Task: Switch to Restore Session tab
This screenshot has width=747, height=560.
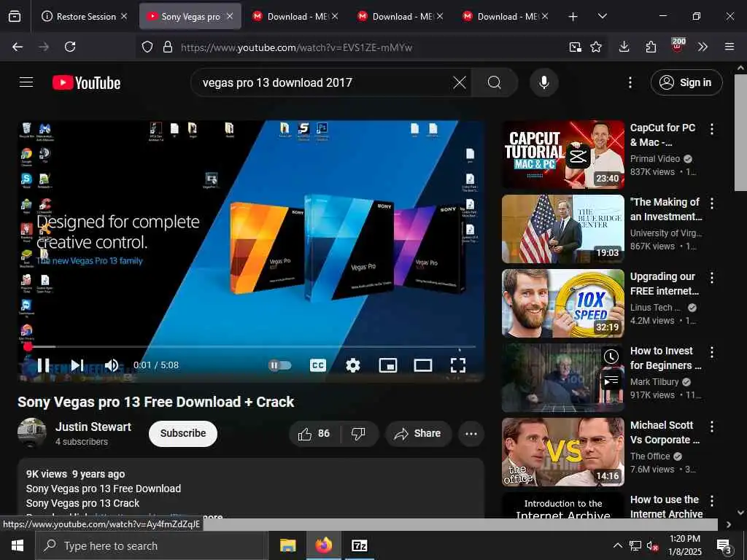Action: 85,16
